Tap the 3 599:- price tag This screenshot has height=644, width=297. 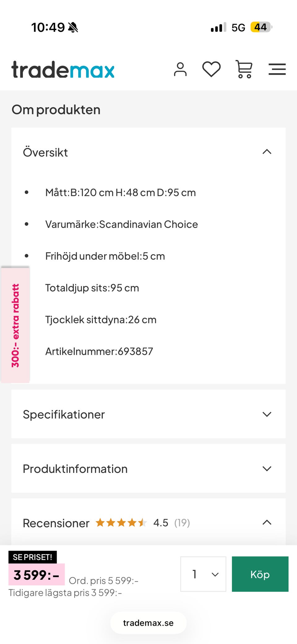(37, 575)
